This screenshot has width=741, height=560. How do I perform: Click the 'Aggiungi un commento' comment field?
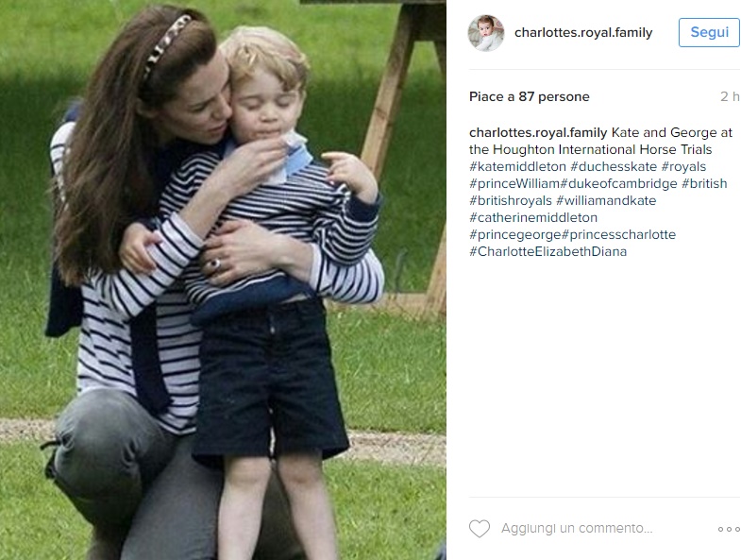577,528
